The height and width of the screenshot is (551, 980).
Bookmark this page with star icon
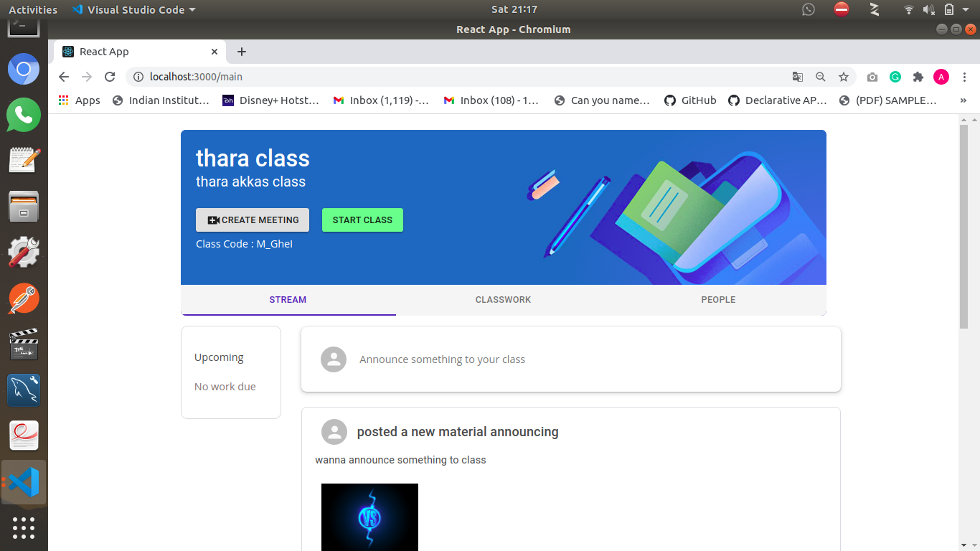click(x=844, y=77)
